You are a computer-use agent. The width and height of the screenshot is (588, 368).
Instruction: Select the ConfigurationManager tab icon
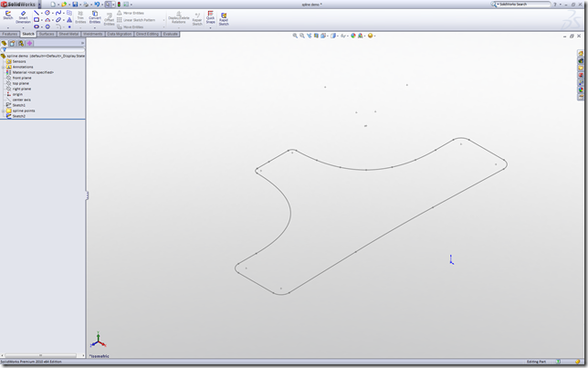click(x=21, y=44)
